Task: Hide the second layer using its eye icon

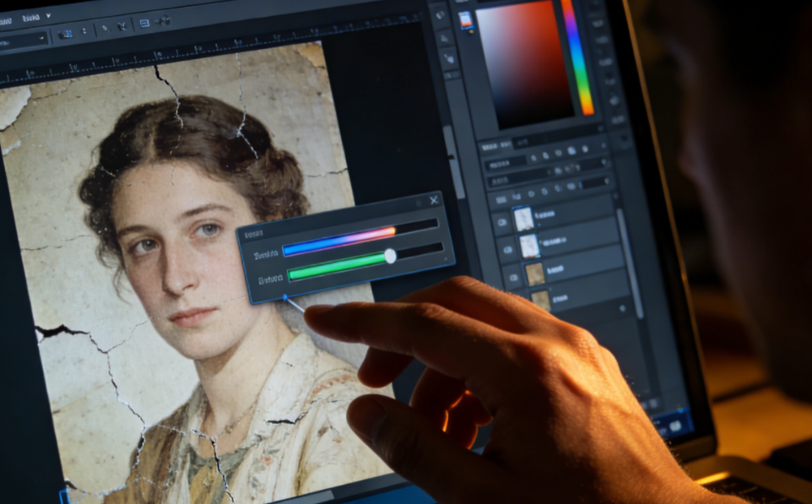Action: (x=507, y=249)
